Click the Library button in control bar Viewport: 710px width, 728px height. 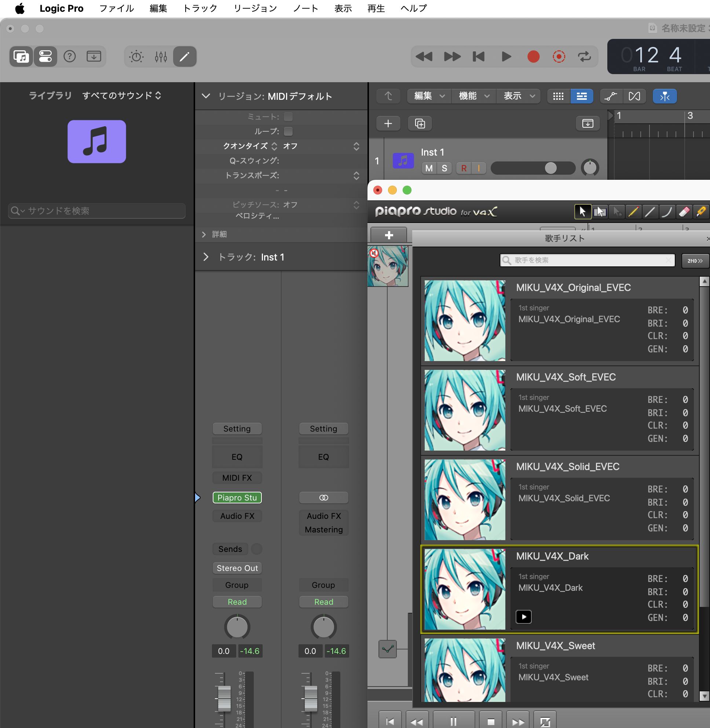click(x=21, y=57)
